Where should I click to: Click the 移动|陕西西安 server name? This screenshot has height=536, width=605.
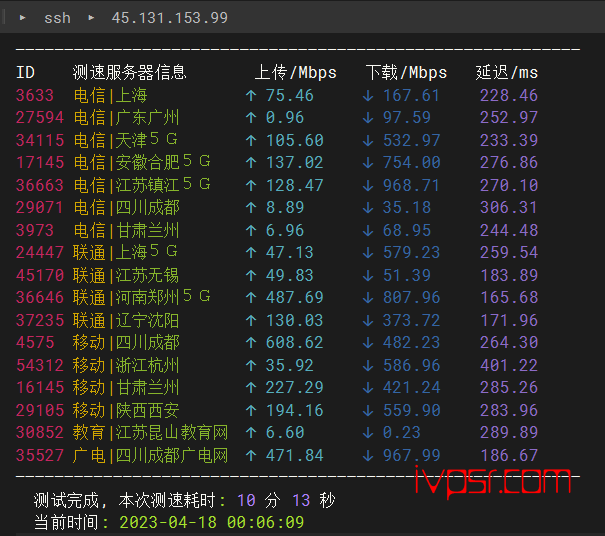(x=126, y=410)
